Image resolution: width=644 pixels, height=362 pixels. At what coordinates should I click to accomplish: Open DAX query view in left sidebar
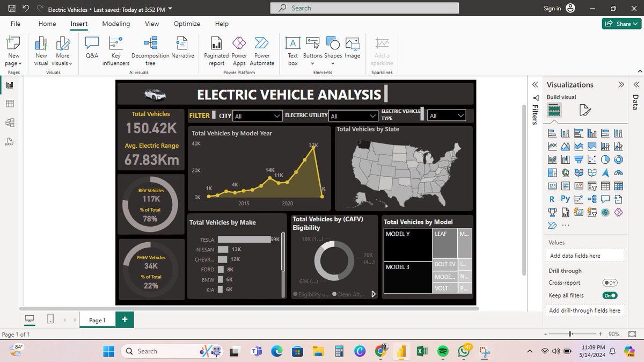pos(10,142)
